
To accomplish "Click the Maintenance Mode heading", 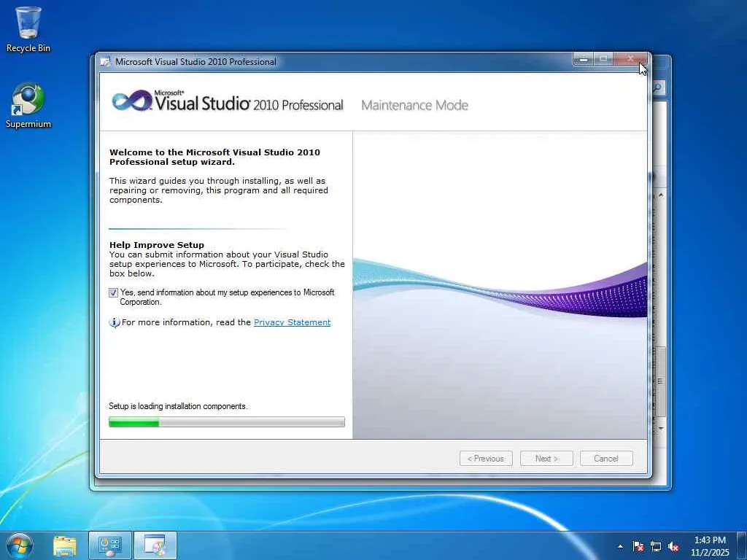I will tap(414, 105).
